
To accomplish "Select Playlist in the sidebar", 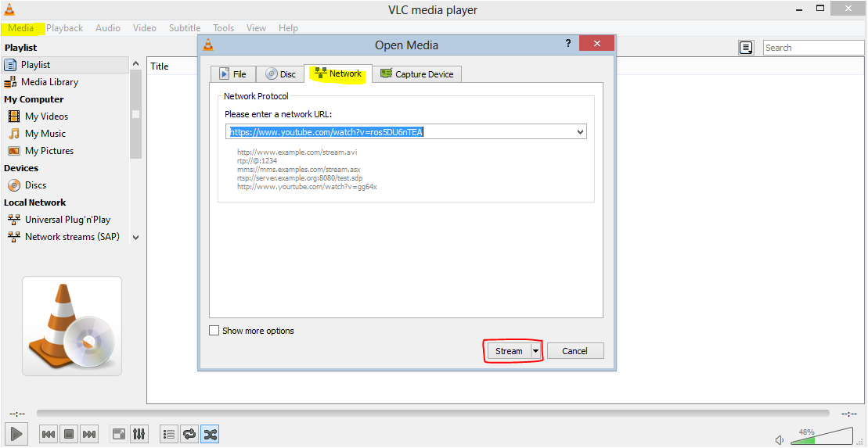I will pos(65,65).
